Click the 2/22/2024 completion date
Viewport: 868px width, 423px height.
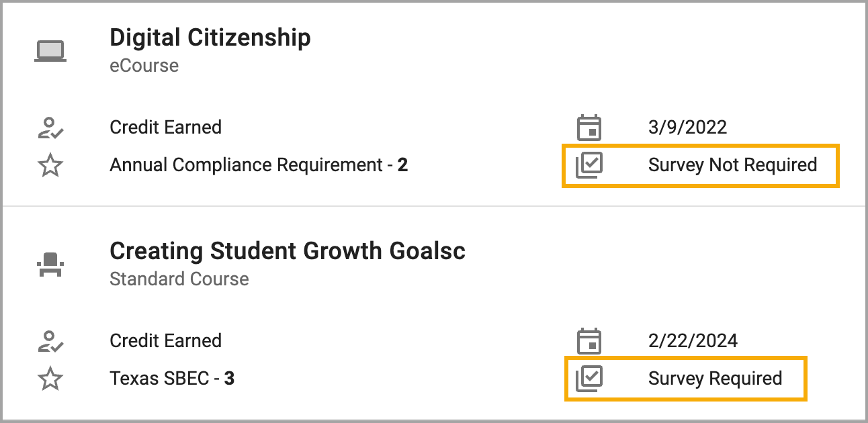[x=693, y=341]
